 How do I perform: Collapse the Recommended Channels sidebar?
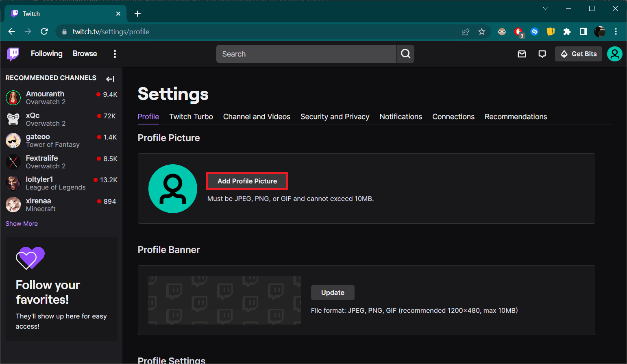[x=110, y=79]
